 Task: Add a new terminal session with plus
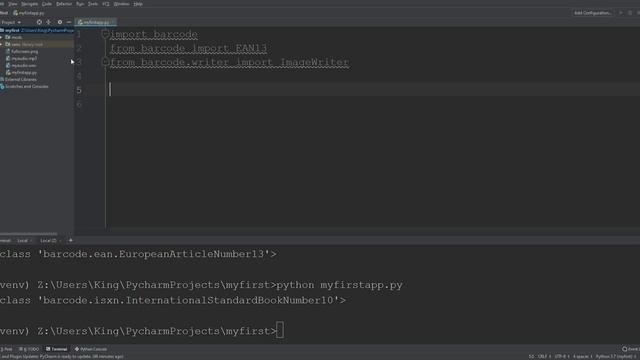point(71,240)
